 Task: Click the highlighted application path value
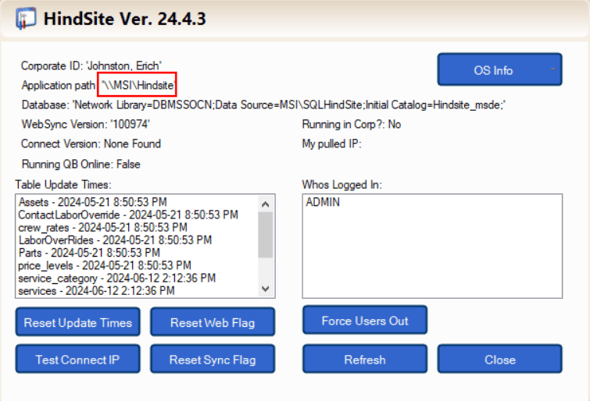coord(137,85)
